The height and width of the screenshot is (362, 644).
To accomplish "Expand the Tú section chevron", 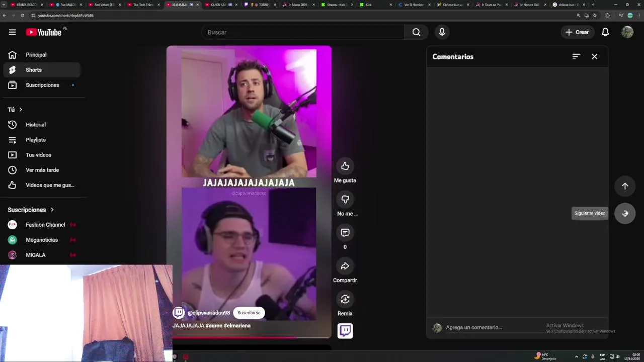I will [x=21, y=110].
